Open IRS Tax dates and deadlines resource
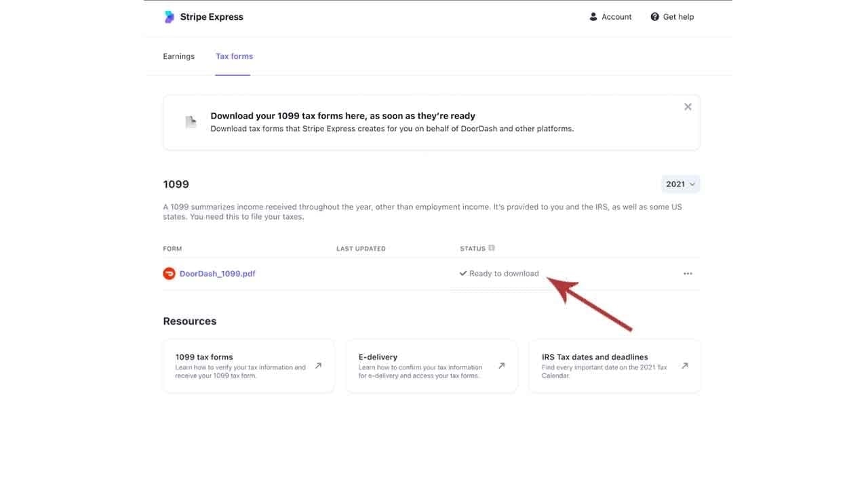 point(595,357)
